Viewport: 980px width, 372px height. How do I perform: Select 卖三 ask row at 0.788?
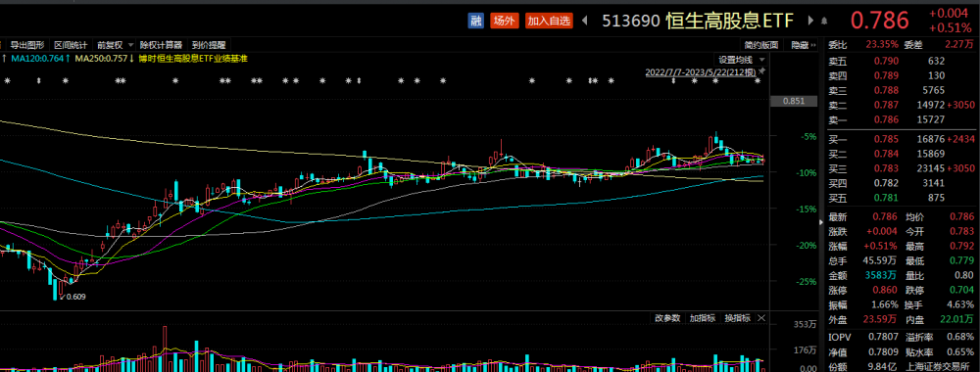901,90
